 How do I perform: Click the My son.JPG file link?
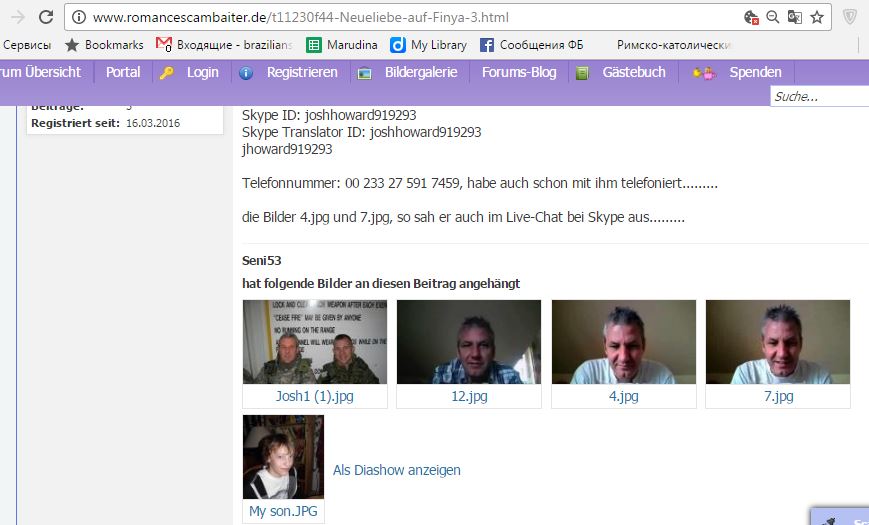click(284, 512)
